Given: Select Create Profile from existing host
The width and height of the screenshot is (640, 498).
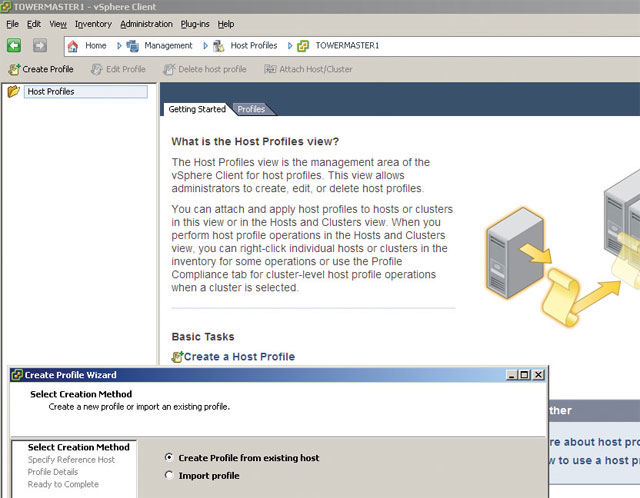Looking at the screenshot, I should coord(169,458).
